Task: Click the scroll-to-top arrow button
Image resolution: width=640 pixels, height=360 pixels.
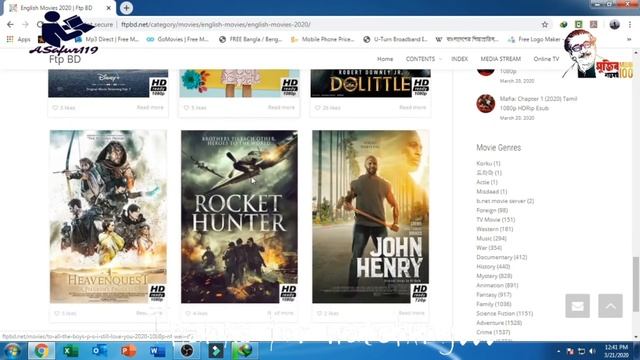Action: 611,306
